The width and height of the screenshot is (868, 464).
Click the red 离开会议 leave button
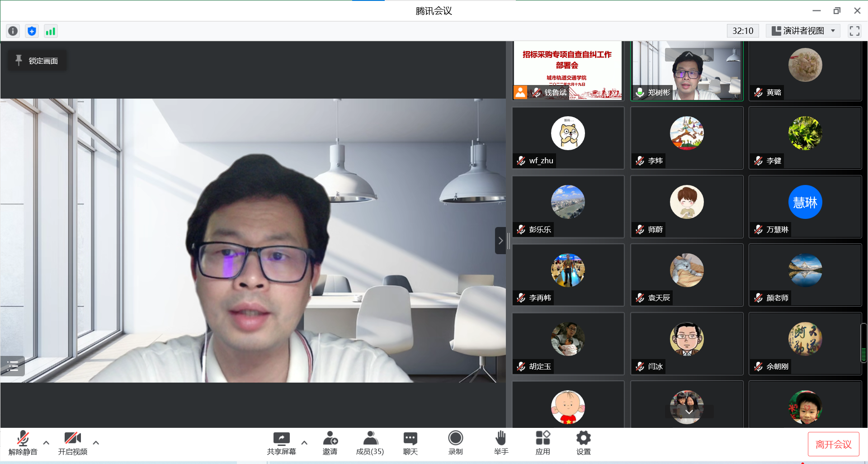coord(833,444)
